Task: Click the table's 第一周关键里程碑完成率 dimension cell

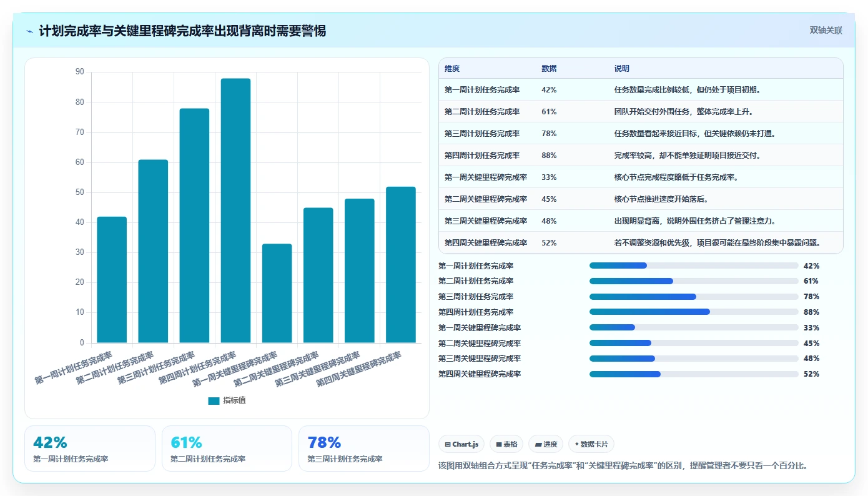Action: point(486,177)
